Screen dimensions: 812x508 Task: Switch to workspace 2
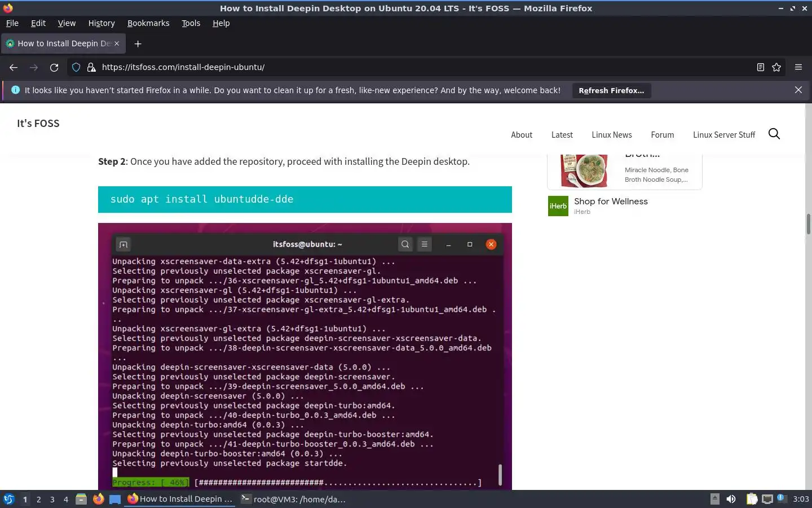coord(38,499)
